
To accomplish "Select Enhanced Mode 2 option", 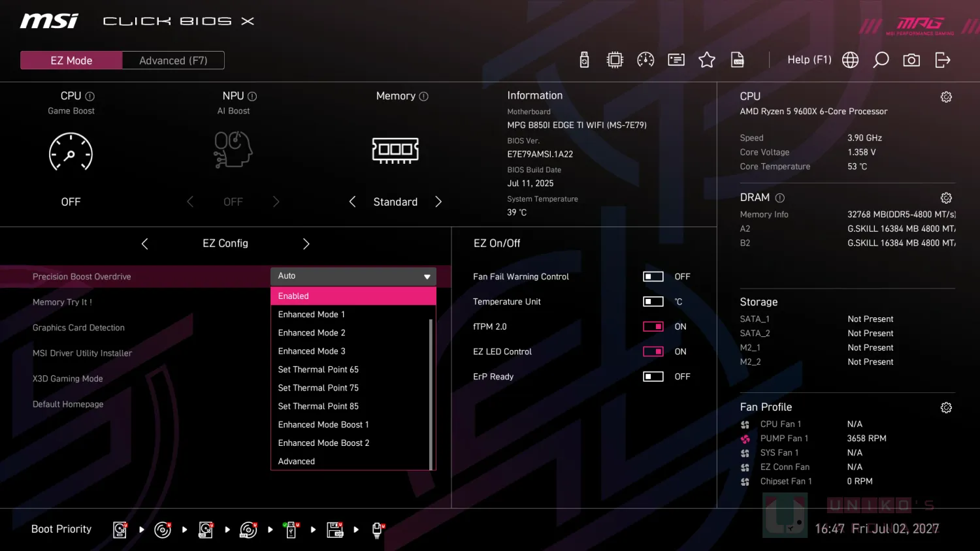I will click(350, 333).
